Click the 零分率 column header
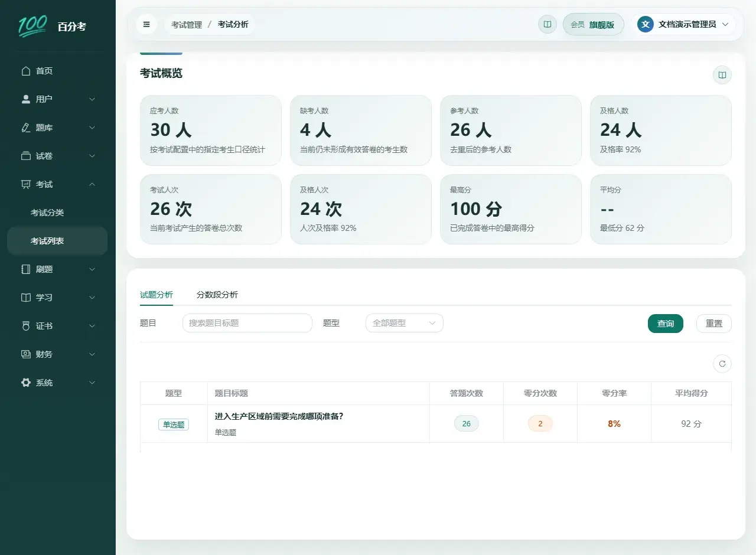Screen dimensions: 756x555 coord(614,393)
